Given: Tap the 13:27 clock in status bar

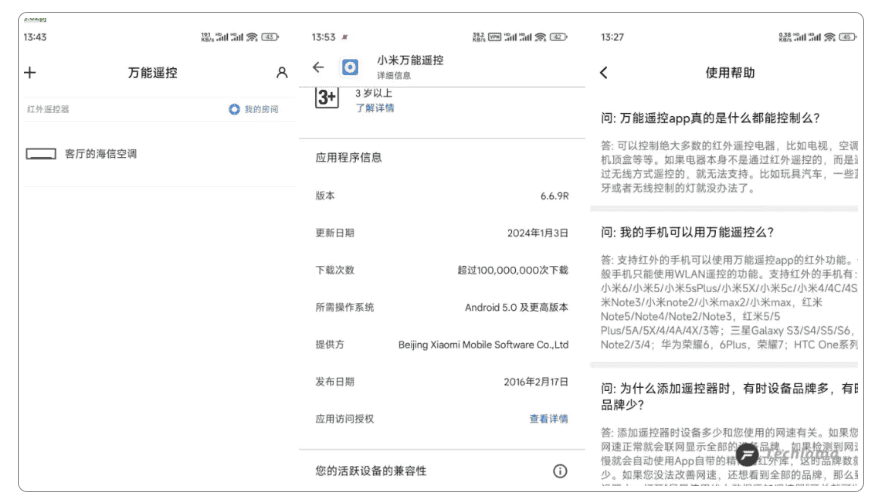Looking at the screenshot, I should 612,37.
